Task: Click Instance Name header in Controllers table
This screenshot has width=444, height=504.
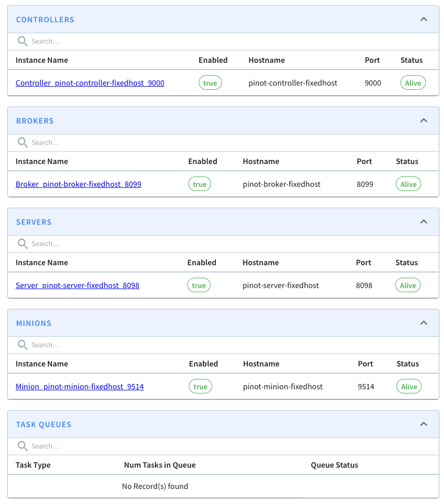Action: 42,60
